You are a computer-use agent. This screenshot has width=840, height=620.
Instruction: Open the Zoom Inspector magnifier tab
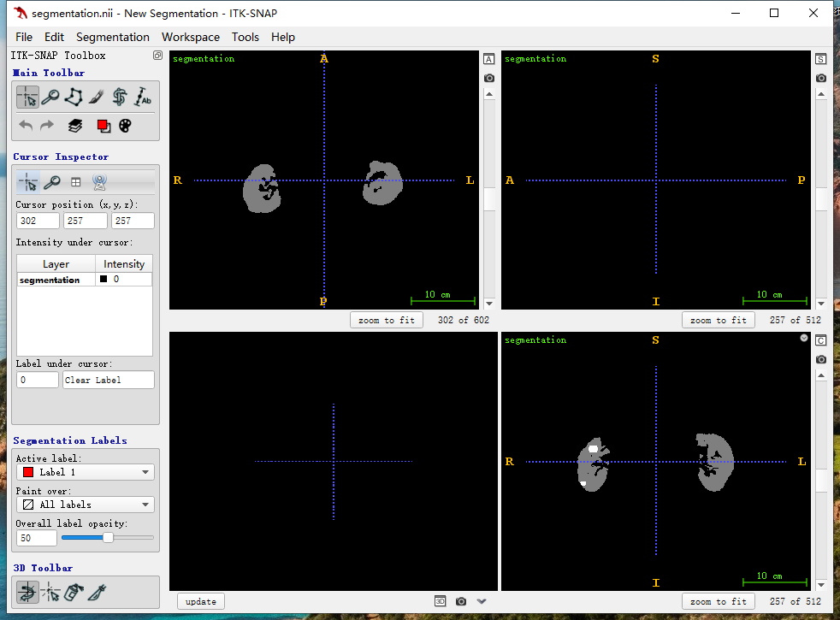click(x=52, y=182)
